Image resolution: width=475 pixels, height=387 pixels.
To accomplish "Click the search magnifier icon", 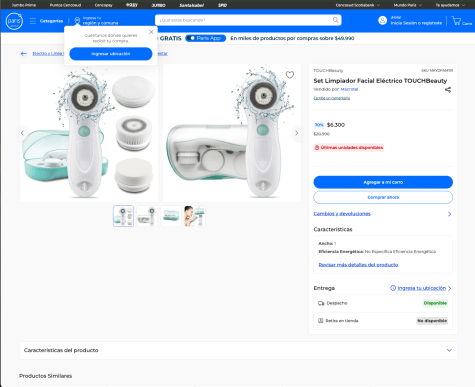I will 335,20.
